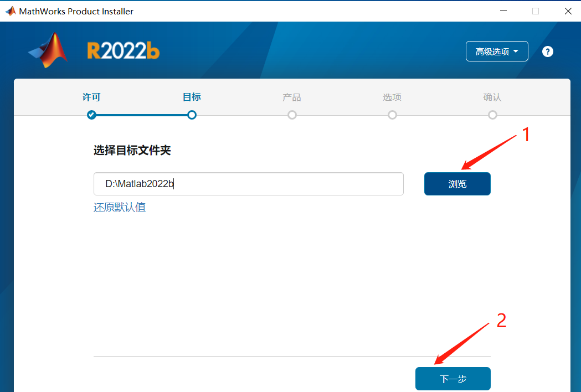Click the 还原默认值 restore default link
Viewport: 581px width, 392px height.
[x=119, y=207]
